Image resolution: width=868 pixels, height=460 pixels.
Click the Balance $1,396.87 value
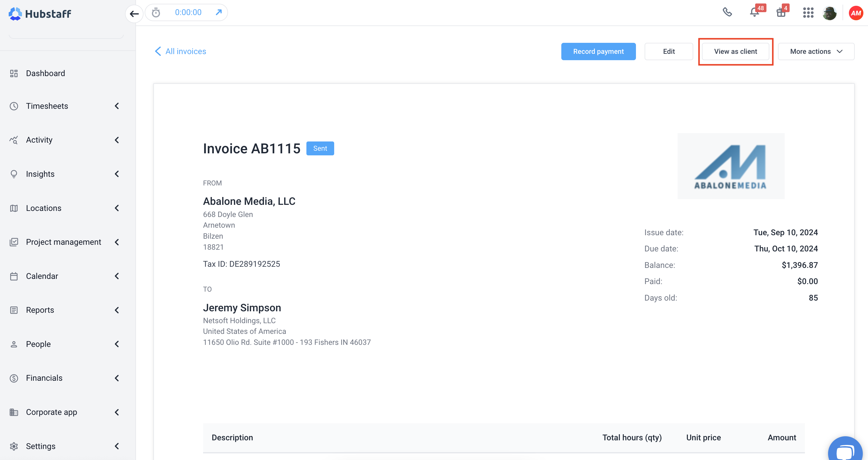coord(800,265)
